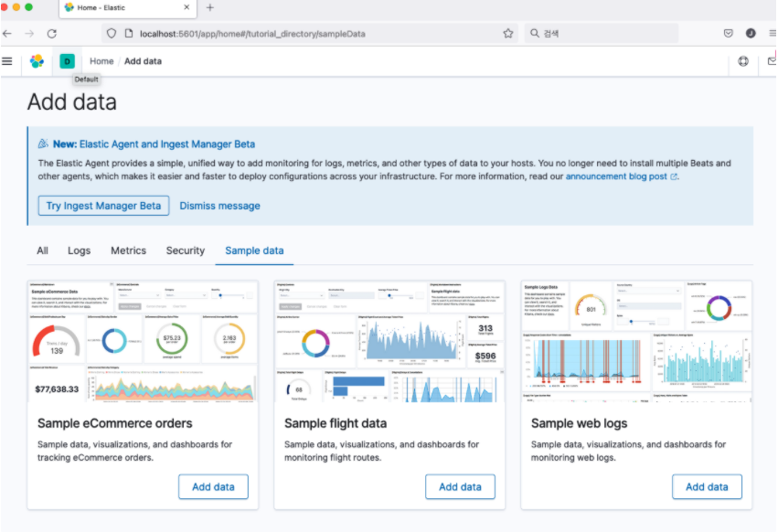Click the Add data page heading
This screenshot has height=532, width=778.
tap(72, 101)
